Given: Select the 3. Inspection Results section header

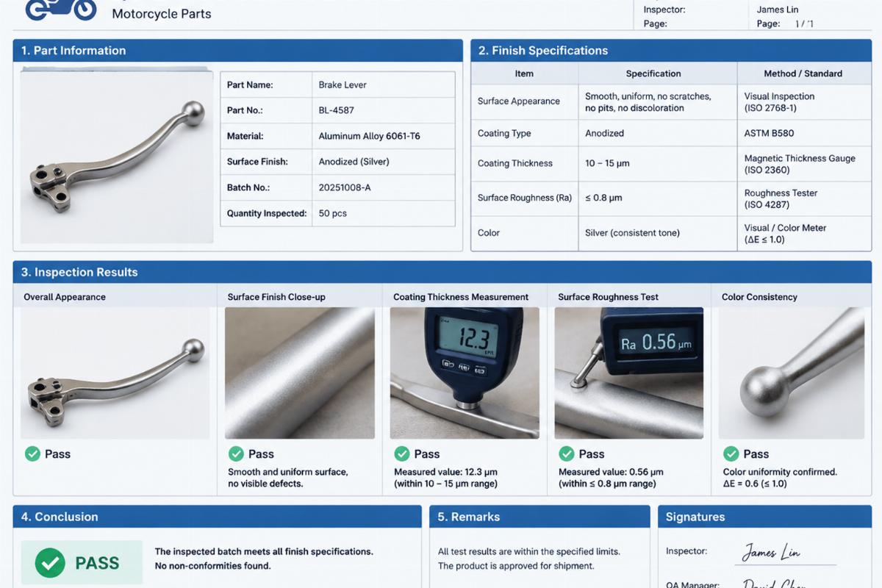Looking at the screenshot, I should (x=442, y=272).
